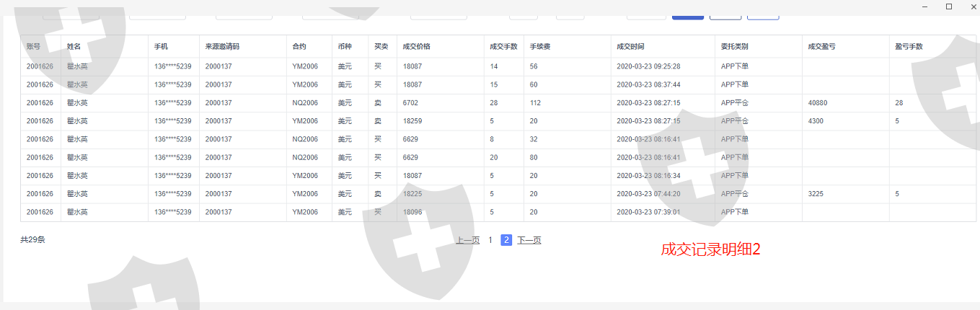This screenshot has height=310, width=980.
Task: Open page 1 in the pagination
Action: point(490,240)
